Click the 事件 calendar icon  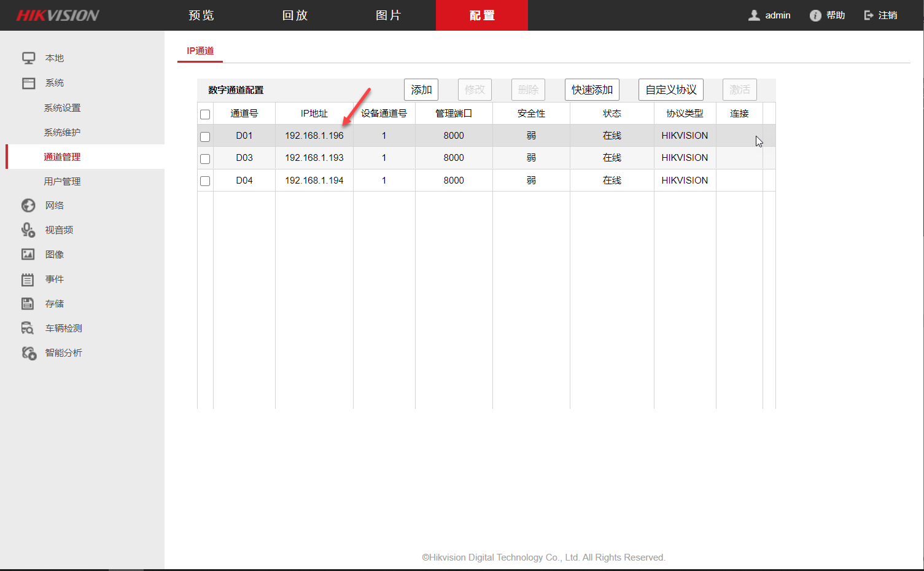tap(28, 279)
